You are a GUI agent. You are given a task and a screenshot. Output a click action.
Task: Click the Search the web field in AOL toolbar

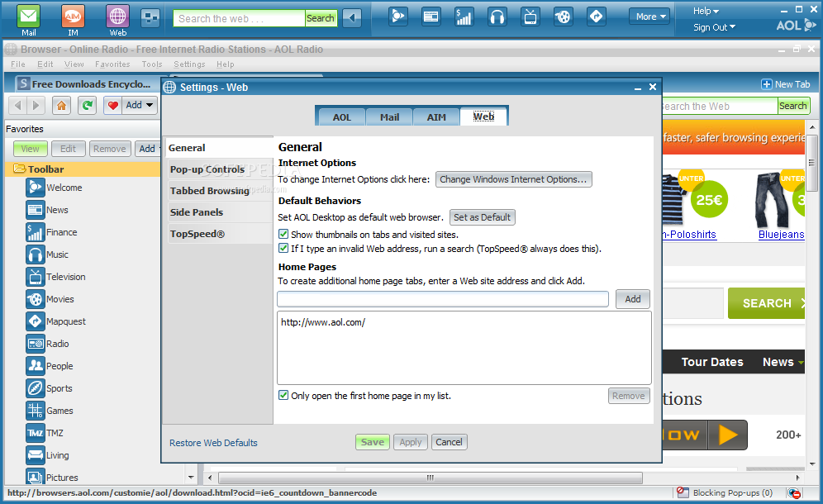click(240, 18)
